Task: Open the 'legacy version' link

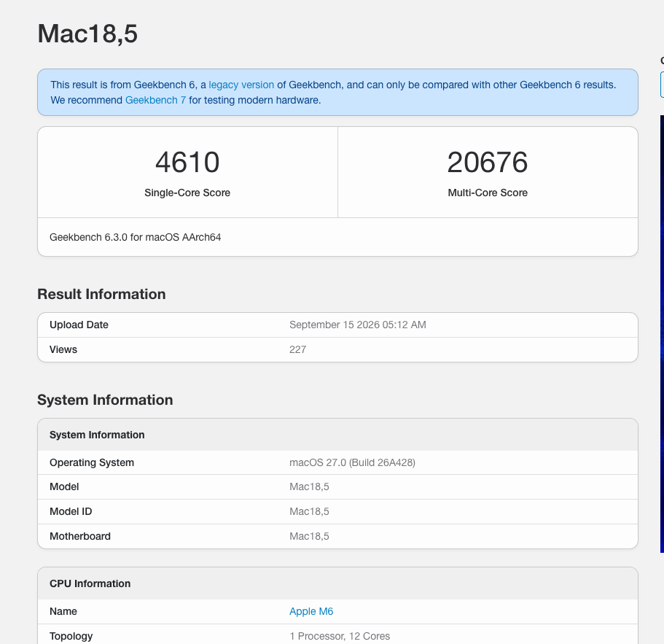Action: tap(241, 85)
